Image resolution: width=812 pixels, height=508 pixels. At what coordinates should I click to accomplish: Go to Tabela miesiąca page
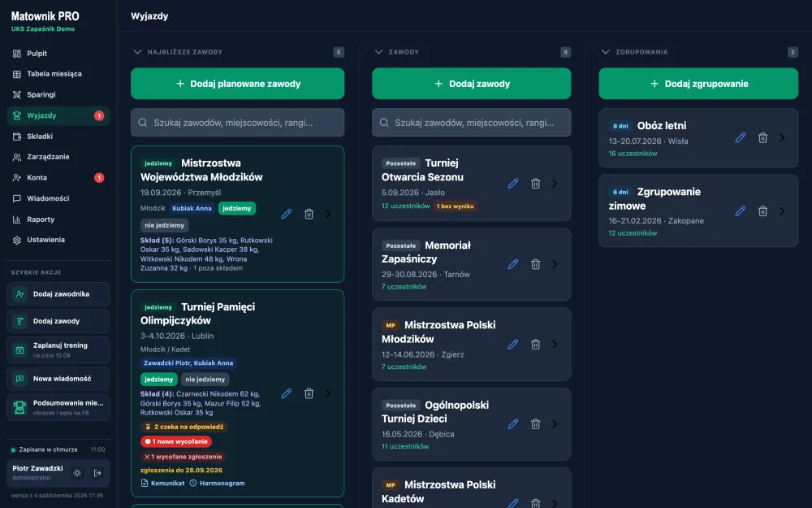click(x=58, y=74)
